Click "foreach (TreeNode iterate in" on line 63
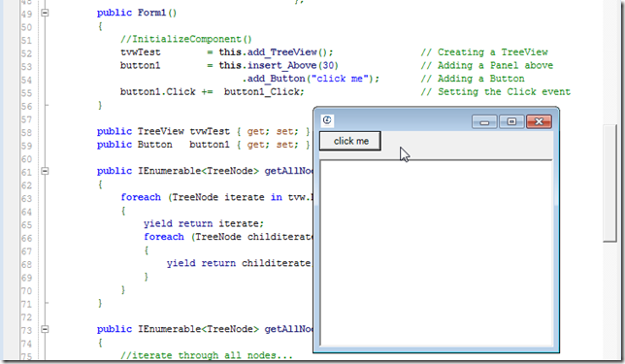This screenshot has height=364, width=625. pos(201,197)
